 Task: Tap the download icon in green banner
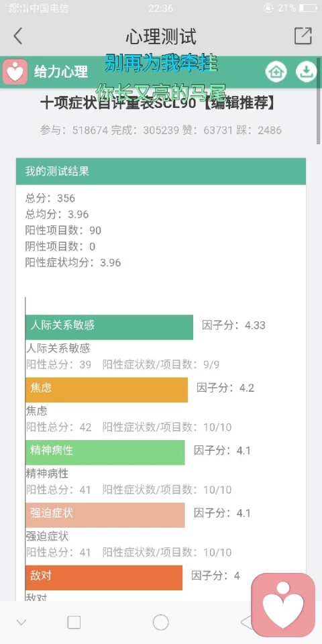pos(306,72)
